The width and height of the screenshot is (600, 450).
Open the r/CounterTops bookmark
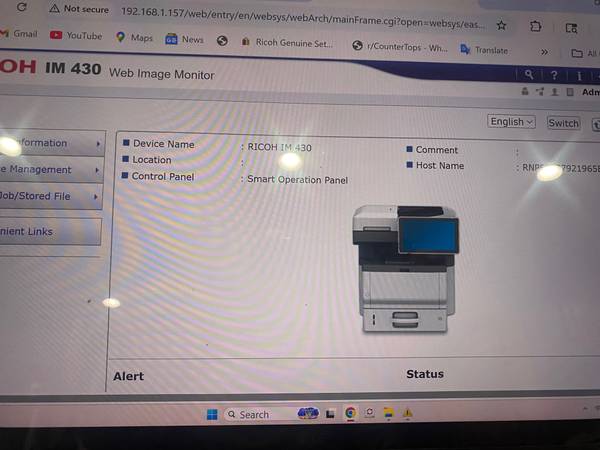click(399, 47)
